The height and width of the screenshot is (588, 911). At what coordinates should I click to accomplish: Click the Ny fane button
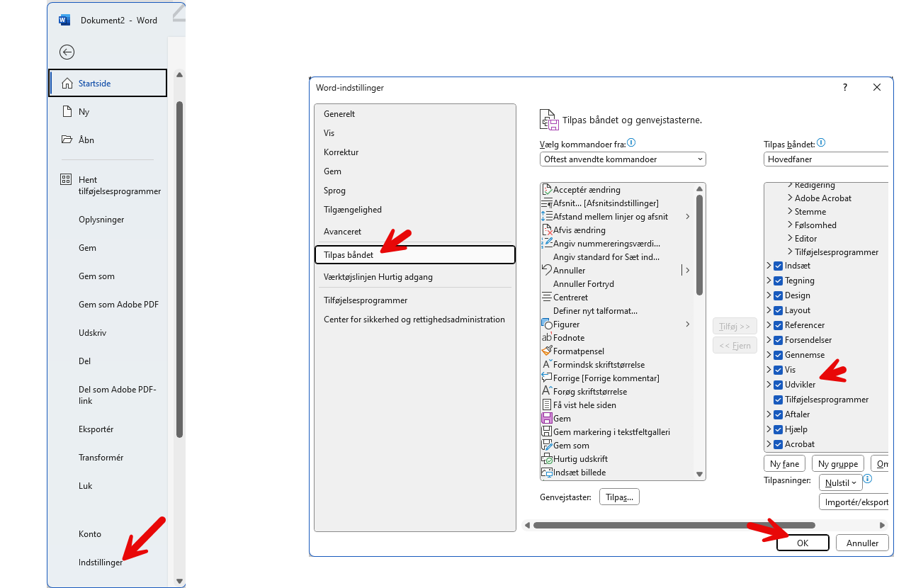[x=784, y=464]
